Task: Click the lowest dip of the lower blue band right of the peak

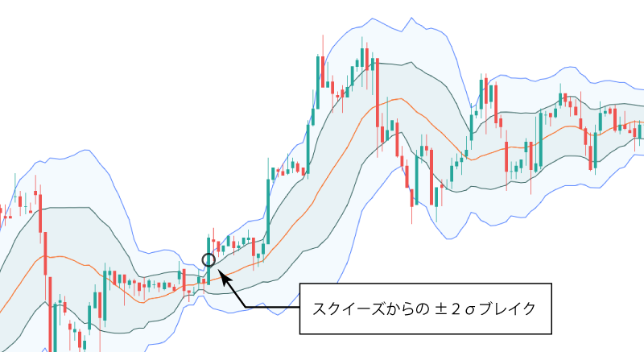Action: [450, 238]
